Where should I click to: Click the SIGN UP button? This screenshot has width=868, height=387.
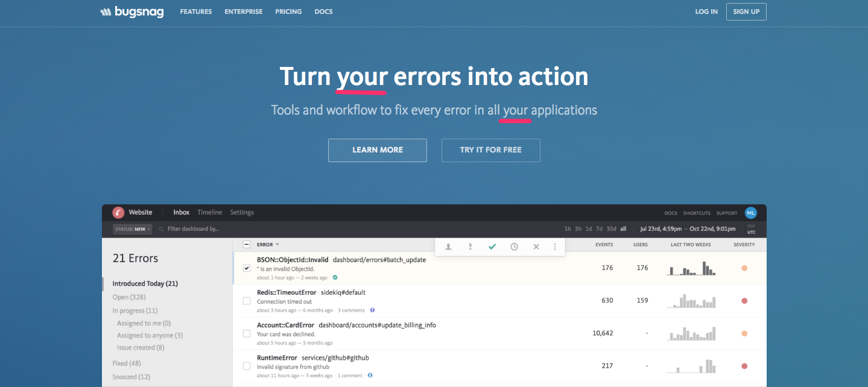tap(747, 11)
